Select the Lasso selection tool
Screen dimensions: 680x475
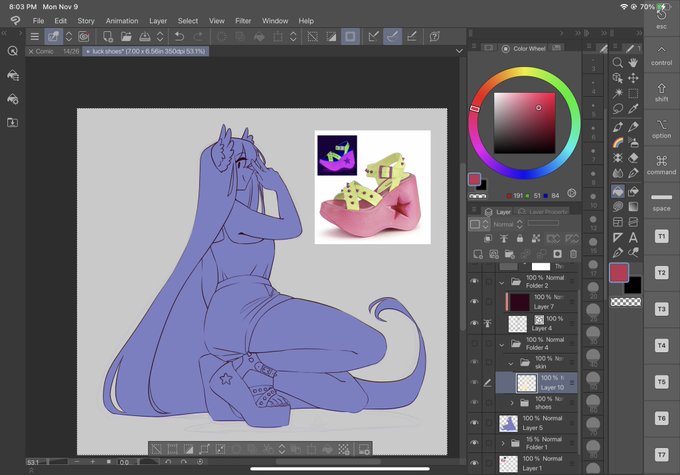coord(618,108)
